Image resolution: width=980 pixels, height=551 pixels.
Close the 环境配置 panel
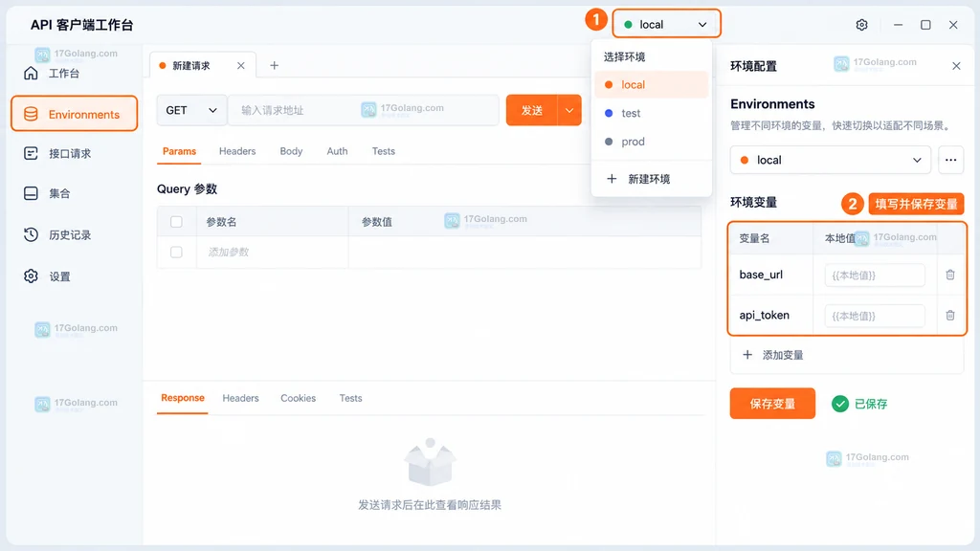[956, 66]
